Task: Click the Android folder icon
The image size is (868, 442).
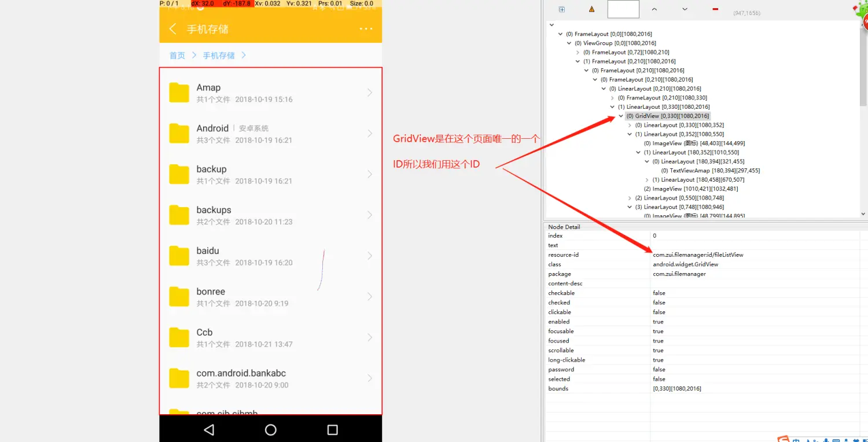Action: coord(179,134)
